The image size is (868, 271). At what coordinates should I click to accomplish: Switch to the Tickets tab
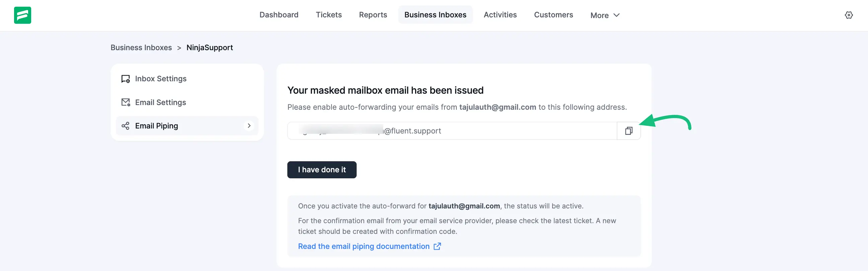click(329, 15)
